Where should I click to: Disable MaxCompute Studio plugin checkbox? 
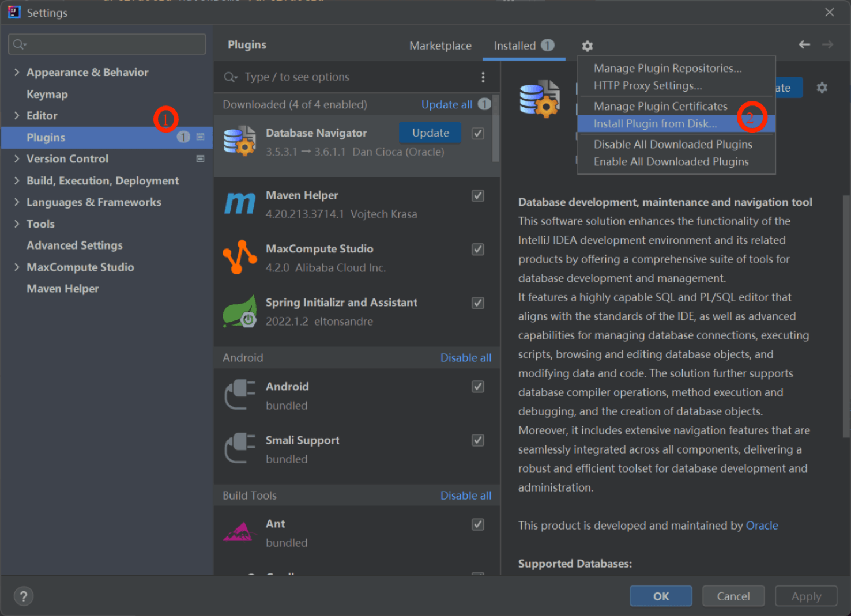(478, 250)
